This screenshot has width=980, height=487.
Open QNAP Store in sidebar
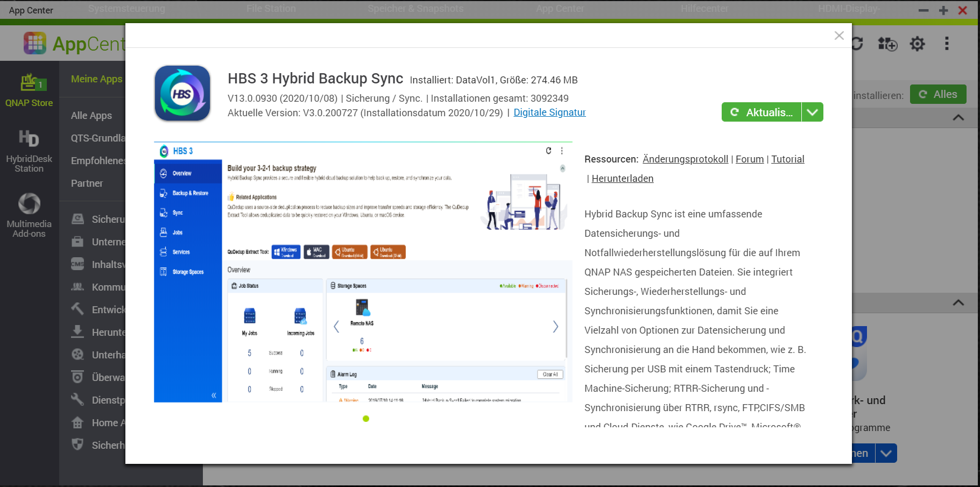pyautogui.click(x=29, y=90)
